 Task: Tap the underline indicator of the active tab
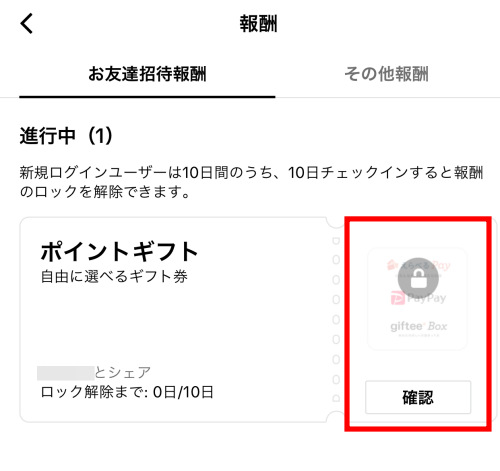[x=147, y=97]
